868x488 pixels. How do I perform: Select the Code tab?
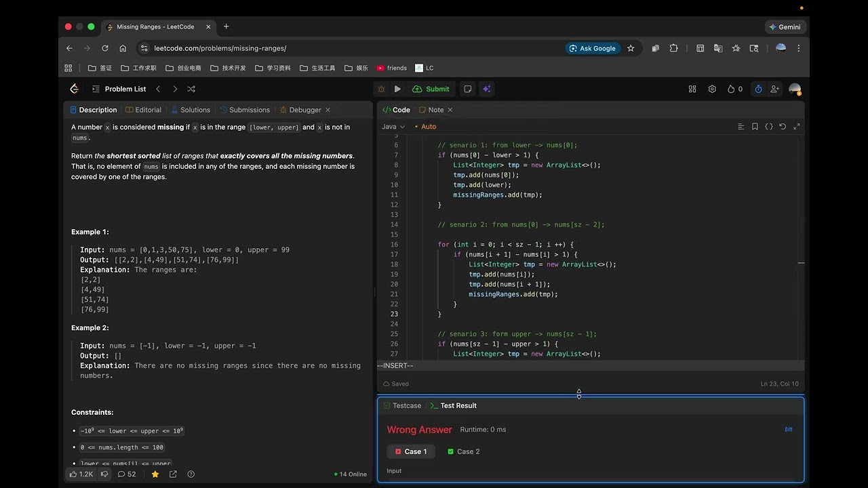(x=397, y=110)
